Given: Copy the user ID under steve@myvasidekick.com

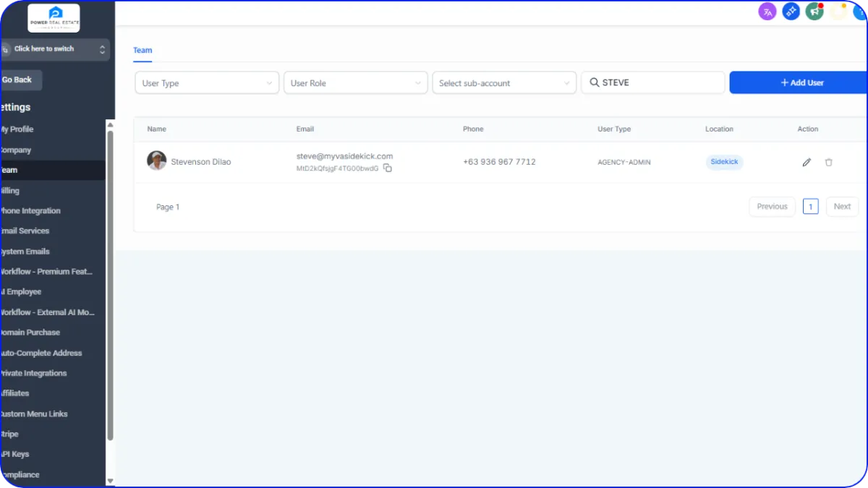Looking at the screenshot, I should 388,168.
